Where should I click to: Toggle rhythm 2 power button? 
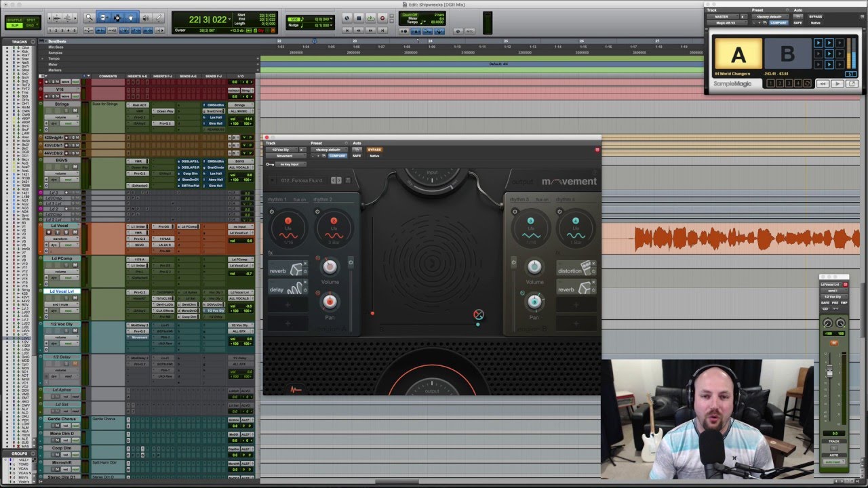(318, 212)
